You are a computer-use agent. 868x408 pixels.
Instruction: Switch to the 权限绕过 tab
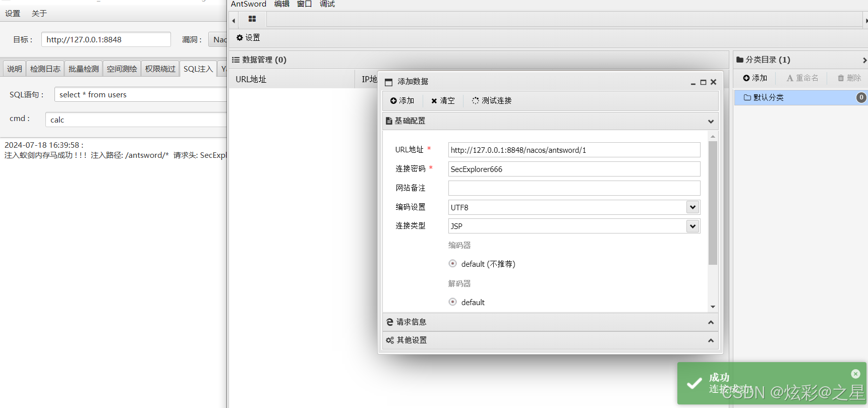(160, 69)
